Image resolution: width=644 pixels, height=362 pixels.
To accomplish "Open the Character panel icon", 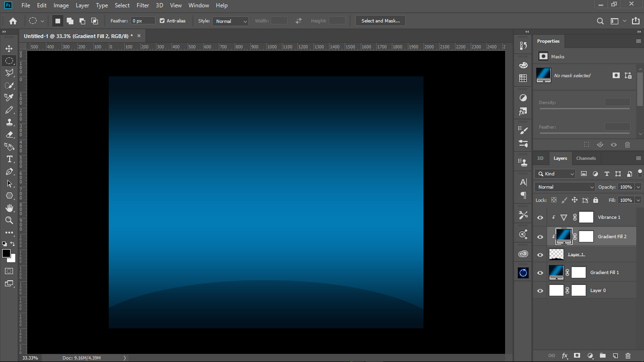I will coord(523,182).
